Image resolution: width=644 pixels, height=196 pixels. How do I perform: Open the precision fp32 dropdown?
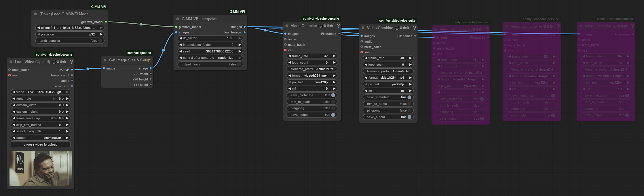pyautogui.click(x=70, y=34)
